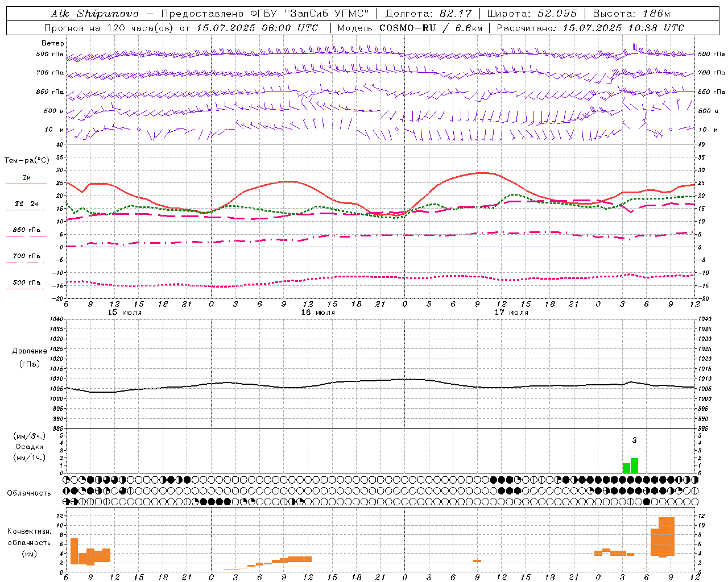Image resolution: width=728 pixels, height=582 pixels.
Task: Click the Облачность panel label
Action: tap(29, 493)
